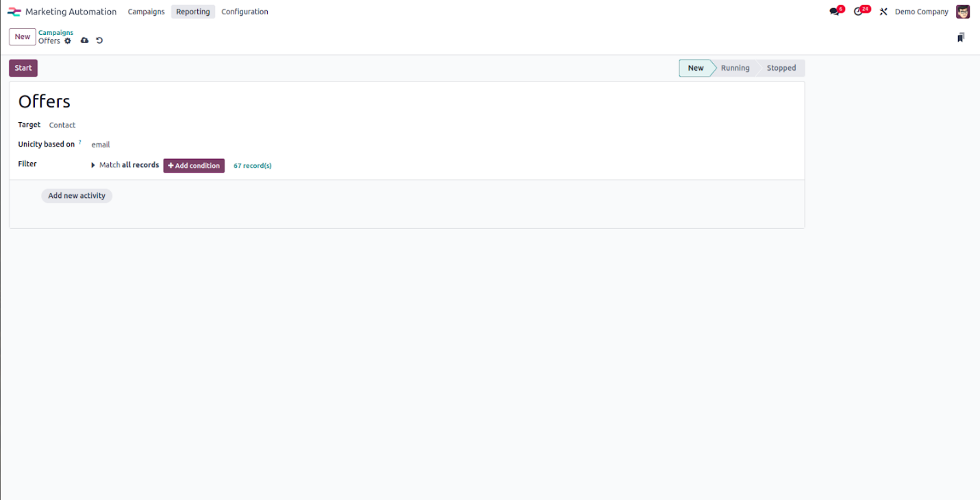This screenshot has width=980, height=500.
Task: Select the Running status stage
Action: tap(736, 68)
